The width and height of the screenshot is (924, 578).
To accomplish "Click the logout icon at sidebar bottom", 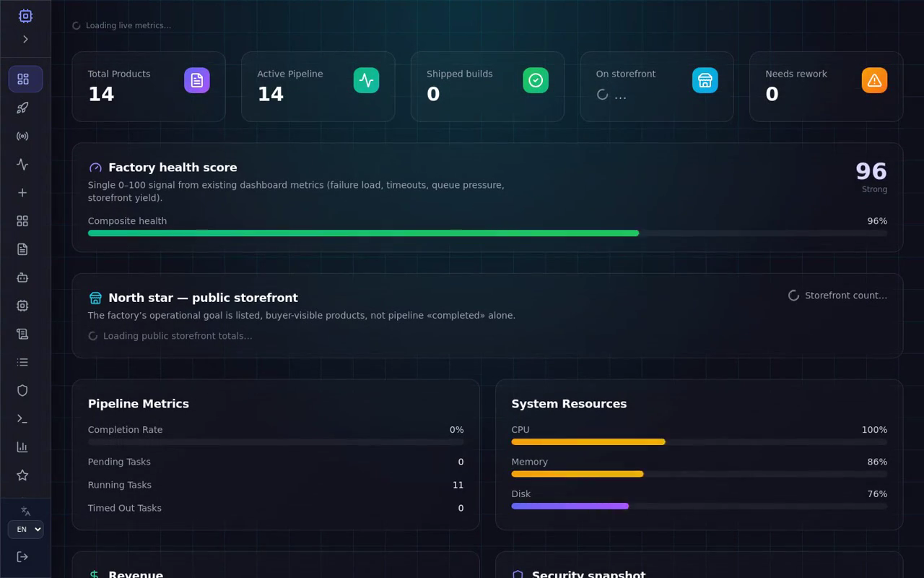I will 22,556.
